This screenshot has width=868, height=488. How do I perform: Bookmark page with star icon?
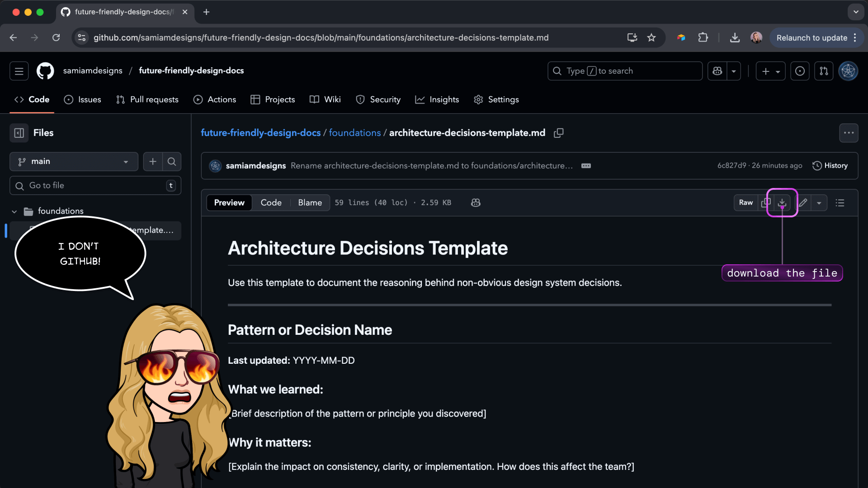(x=651, y=38)
